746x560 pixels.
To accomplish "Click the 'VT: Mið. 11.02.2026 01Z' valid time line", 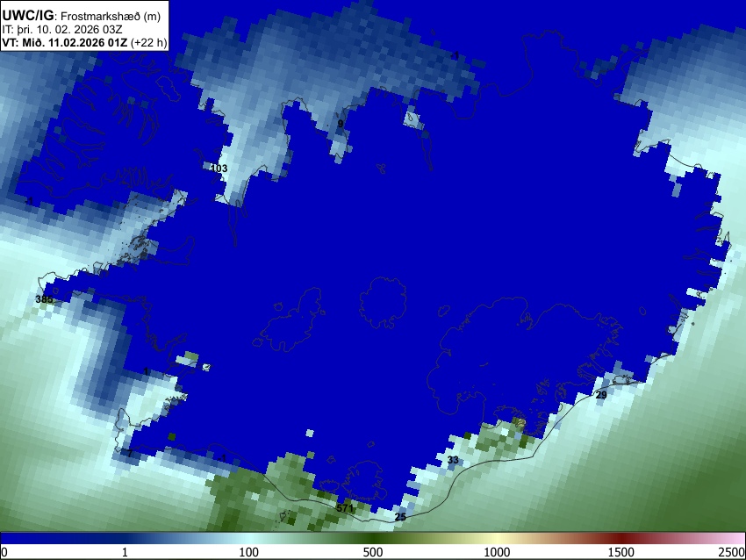I will point(64,42).
